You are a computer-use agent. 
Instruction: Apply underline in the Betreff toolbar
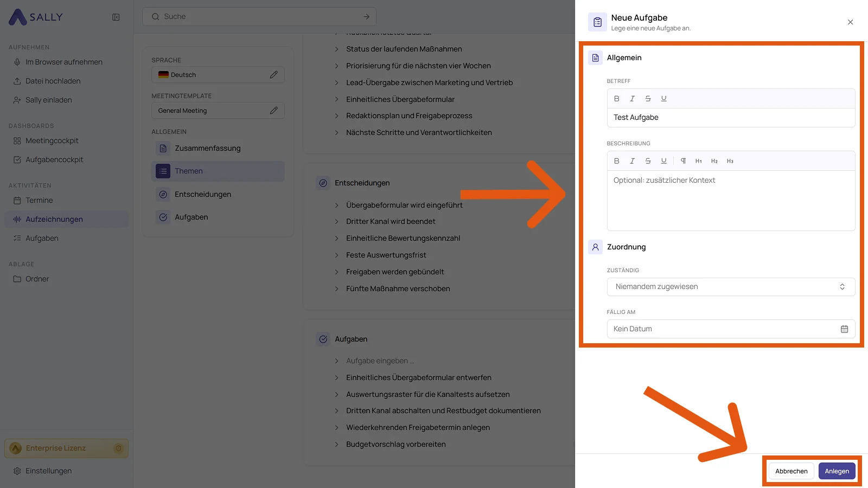[663, 99]
